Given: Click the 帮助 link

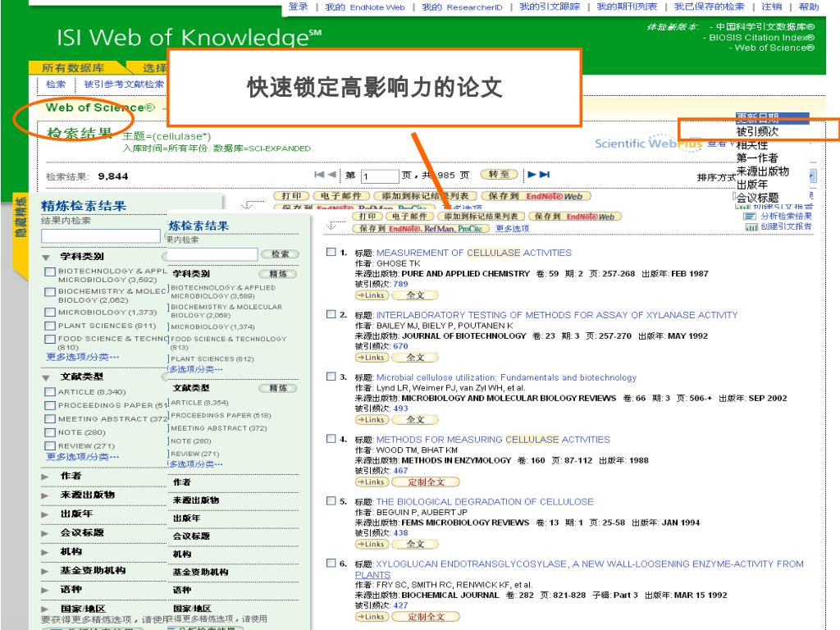Looking at the screenshot, I should (x=808, y=7).
